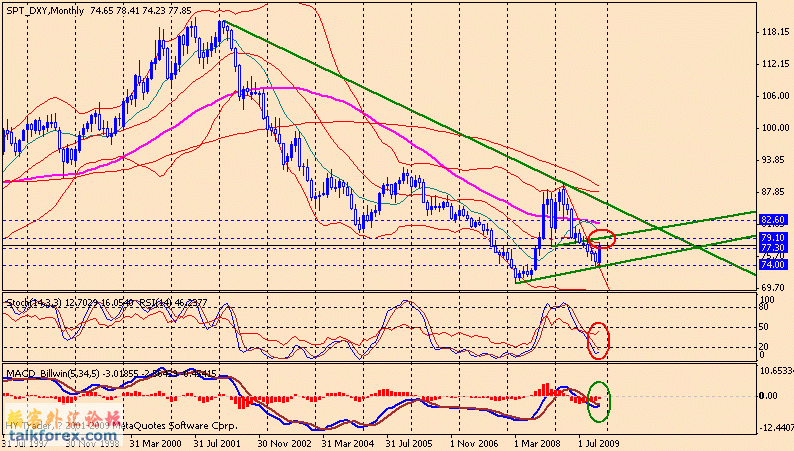
Task: Select the 1 Nov 2006 date label
Action: (474, 443)
